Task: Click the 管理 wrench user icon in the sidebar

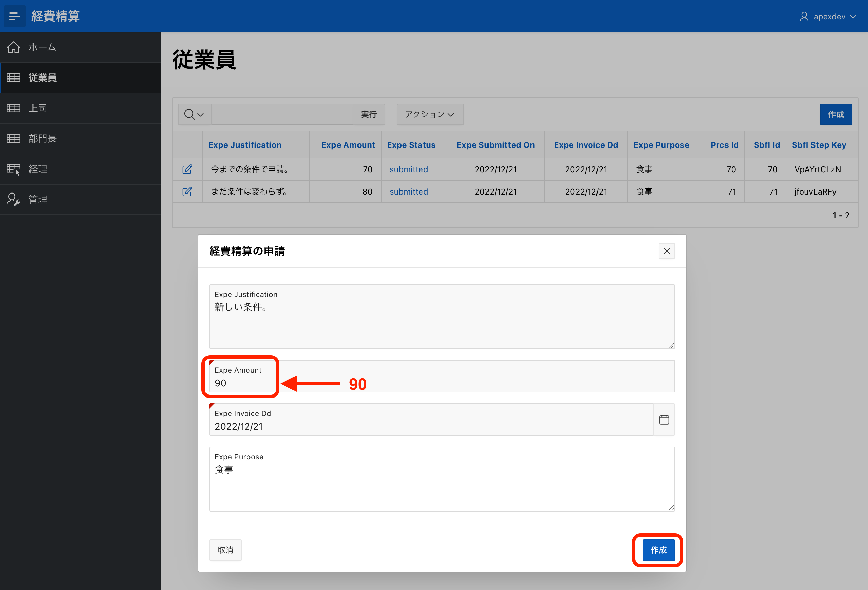Action: point(14,200)
